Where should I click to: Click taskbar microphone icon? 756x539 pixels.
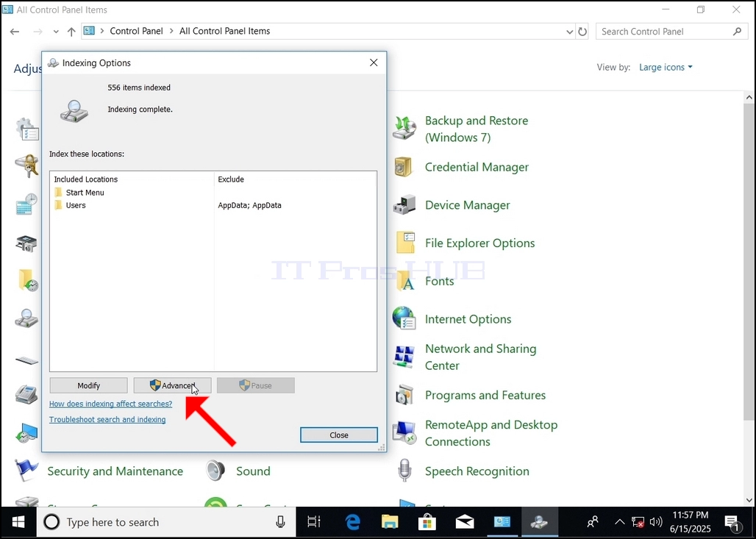pyautogui.click(x=280, y=522)
